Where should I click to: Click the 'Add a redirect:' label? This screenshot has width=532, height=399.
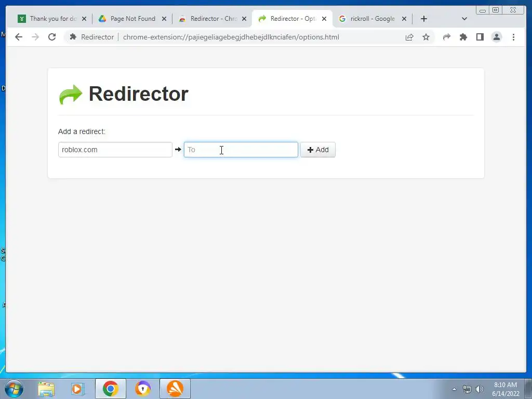[x=82, y=131]
